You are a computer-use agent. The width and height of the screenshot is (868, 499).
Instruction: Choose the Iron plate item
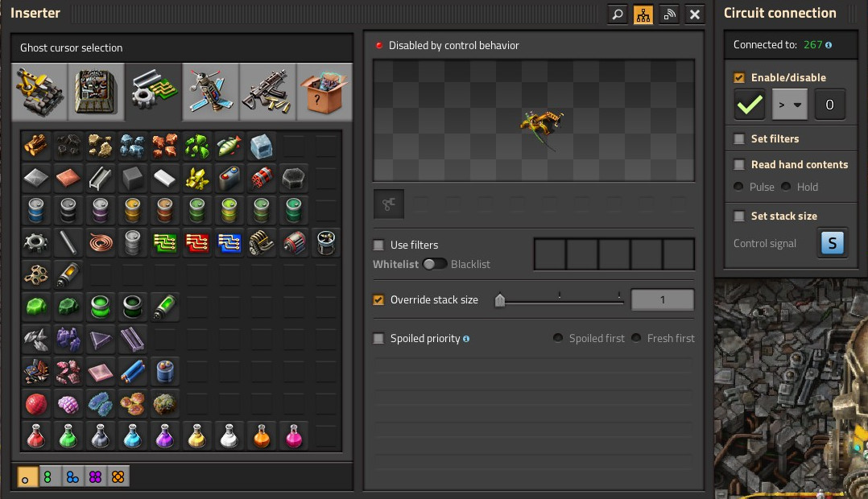pyautogui.click(x=36, y=178)
